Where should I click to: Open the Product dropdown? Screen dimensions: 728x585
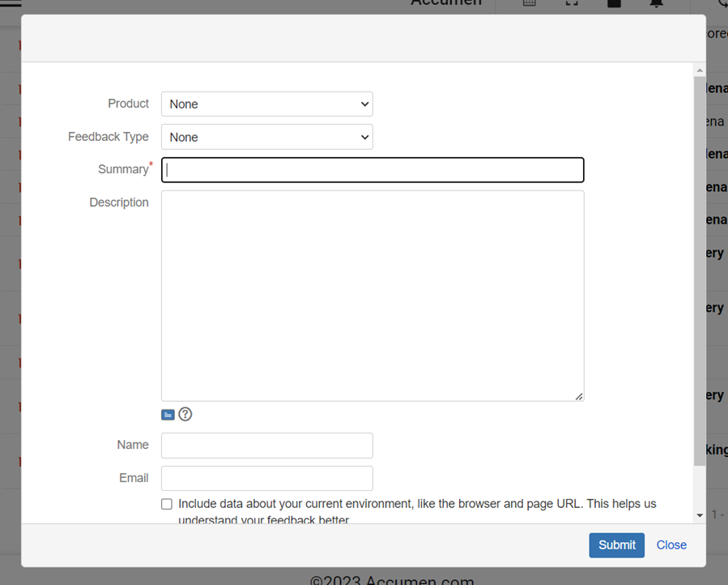tap(266, 105)
